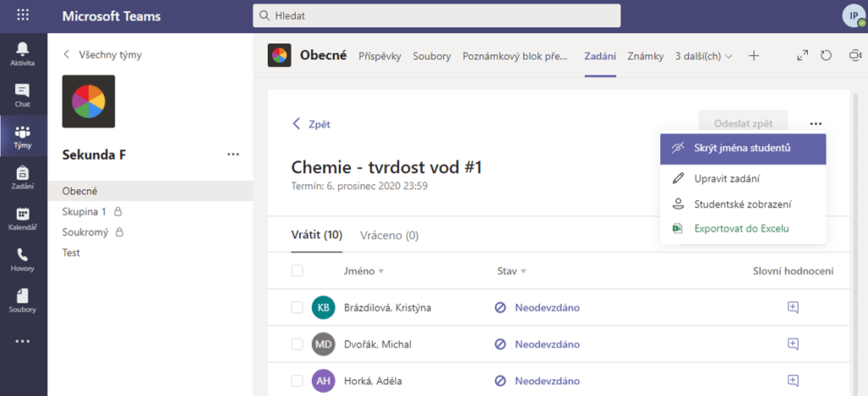Viewport: 868px width, 396px height.
Task: Open Hovory phone icon
Action: click(x=23, y=259)
